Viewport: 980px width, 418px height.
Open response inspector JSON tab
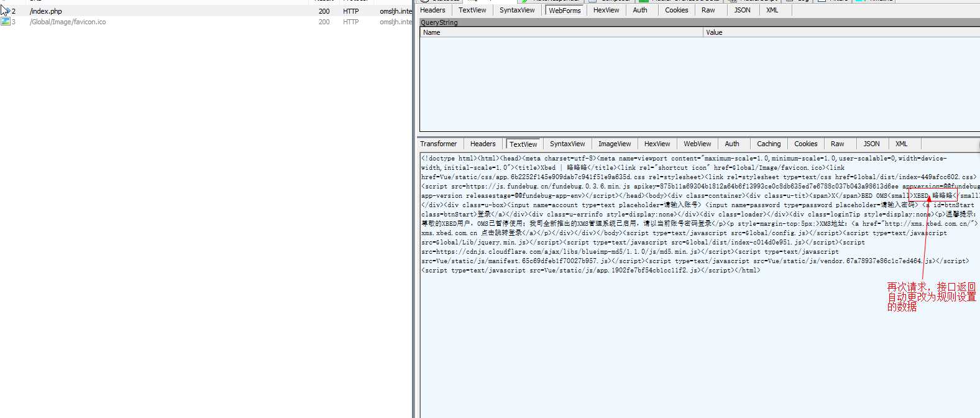coord(871,144)
